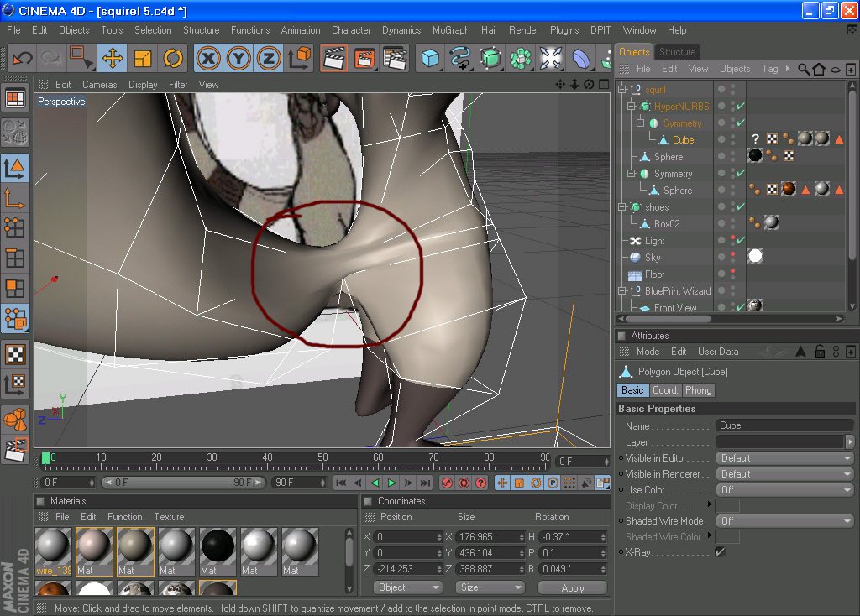Screen dimensions: 860x616
Task: Toggle the shoes object enable checkmark
Action: pyautogui.click(x=741, y=207)
